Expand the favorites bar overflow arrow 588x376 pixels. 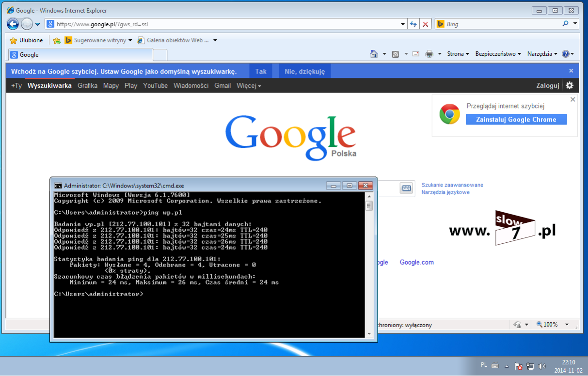[215, 40]
